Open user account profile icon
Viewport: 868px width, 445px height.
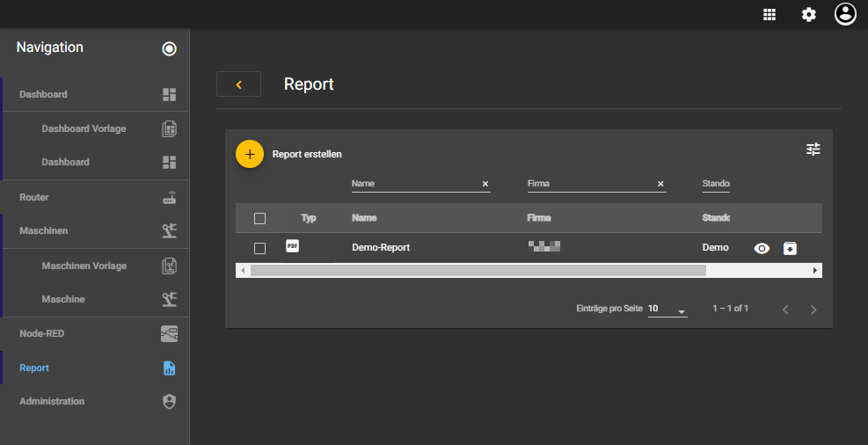click(845, 14)
